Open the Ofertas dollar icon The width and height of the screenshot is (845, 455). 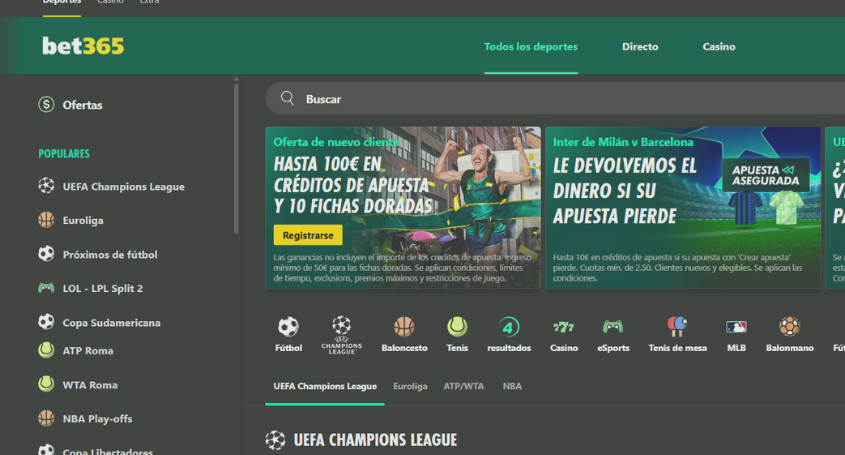coord(46,104)
